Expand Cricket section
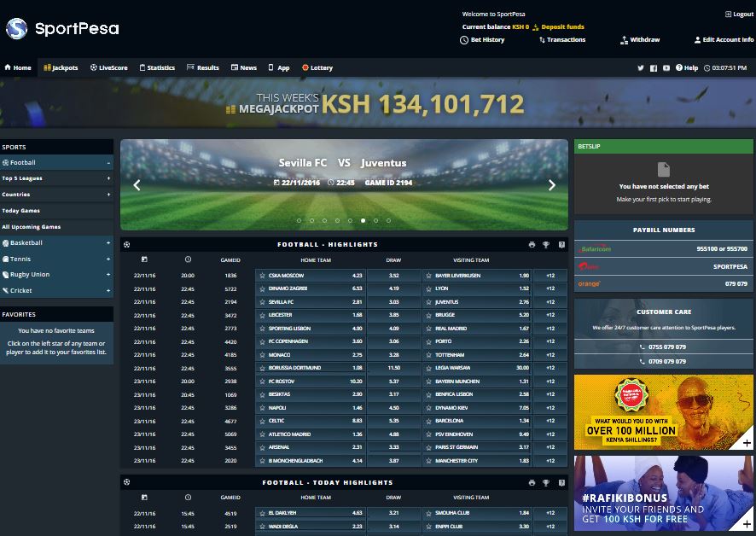The image size is (756, 536). (108, 290)
